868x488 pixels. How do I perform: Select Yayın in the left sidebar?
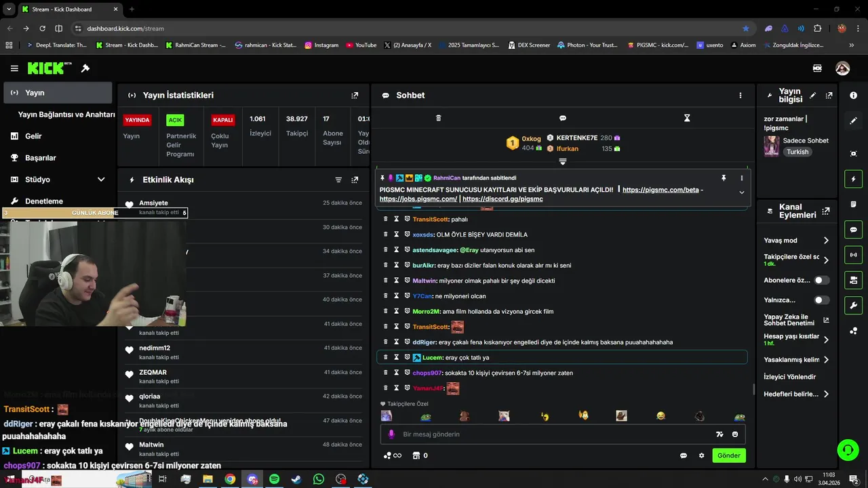tap(58, 93)
